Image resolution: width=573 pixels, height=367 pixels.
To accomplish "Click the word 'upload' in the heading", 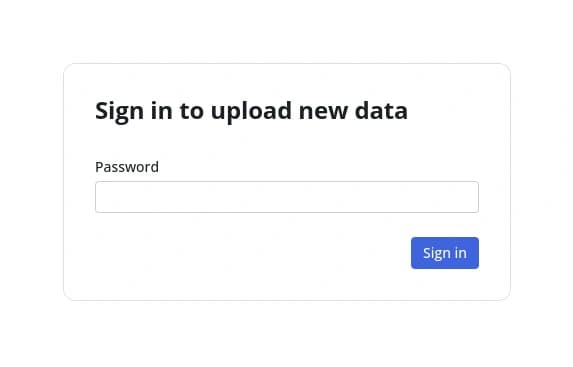I will coord(251,112).
